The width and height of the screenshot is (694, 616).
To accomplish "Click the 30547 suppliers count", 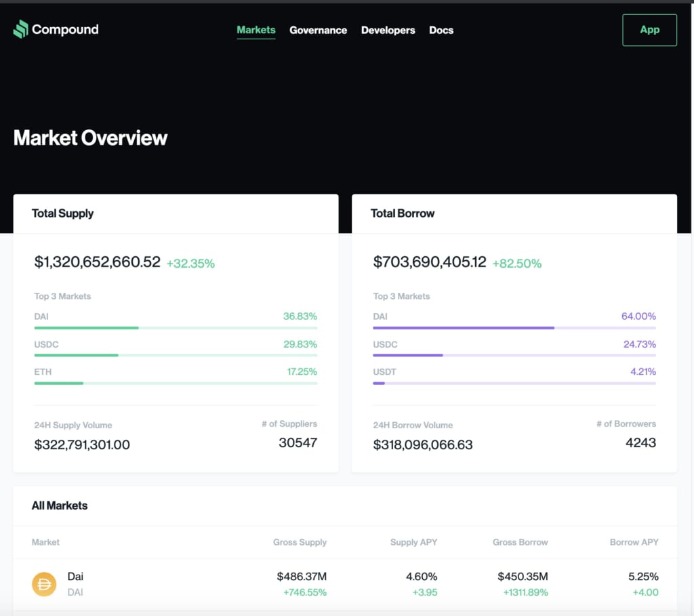I will pos(298,443).
